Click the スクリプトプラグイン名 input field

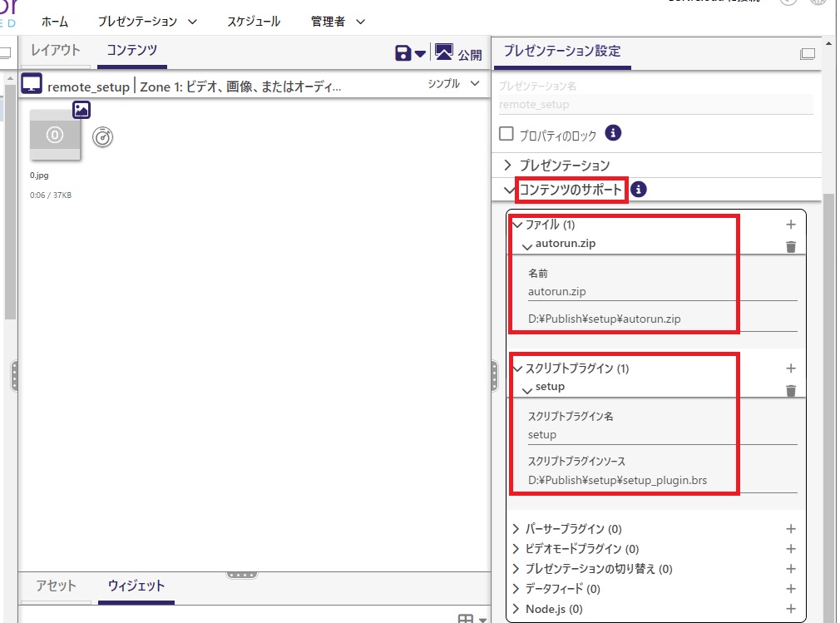pos(662,434)
